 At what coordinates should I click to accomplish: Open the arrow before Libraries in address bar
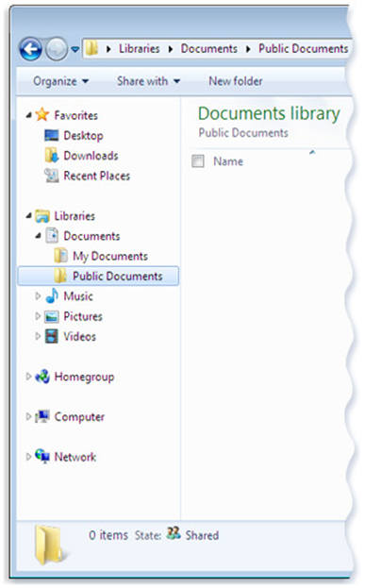tap(108, 49)
